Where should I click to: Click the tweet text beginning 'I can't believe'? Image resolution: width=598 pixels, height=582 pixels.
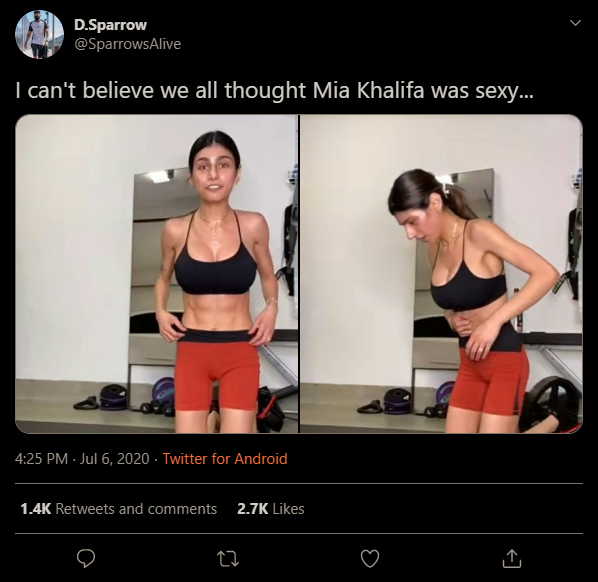(x=274, y=91)
